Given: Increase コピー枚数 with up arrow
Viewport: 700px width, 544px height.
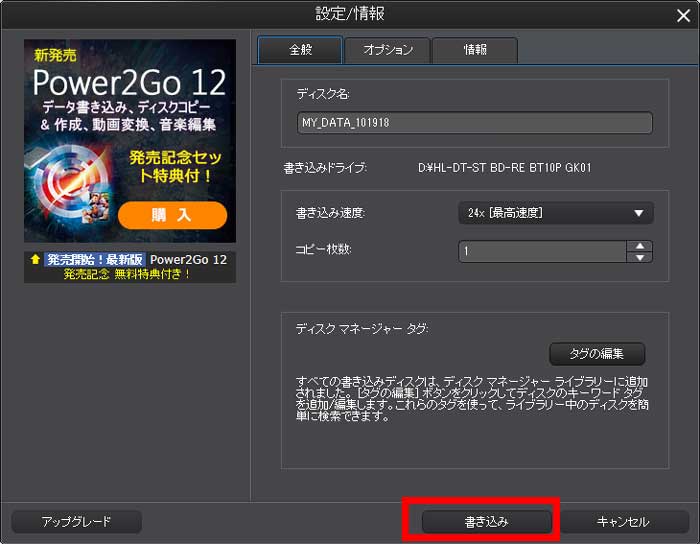Looking at the screenshot, I should 640,246.
